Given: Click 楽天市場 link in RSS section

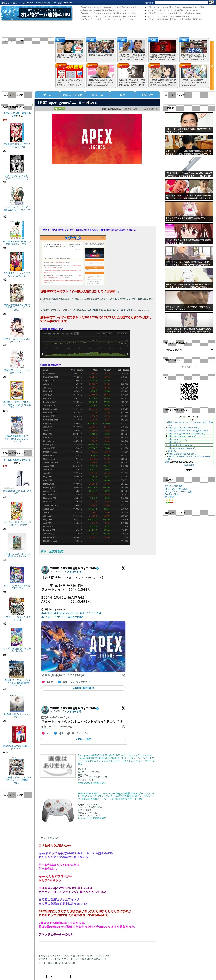Looking at the screenshot, I should point(169,497).
